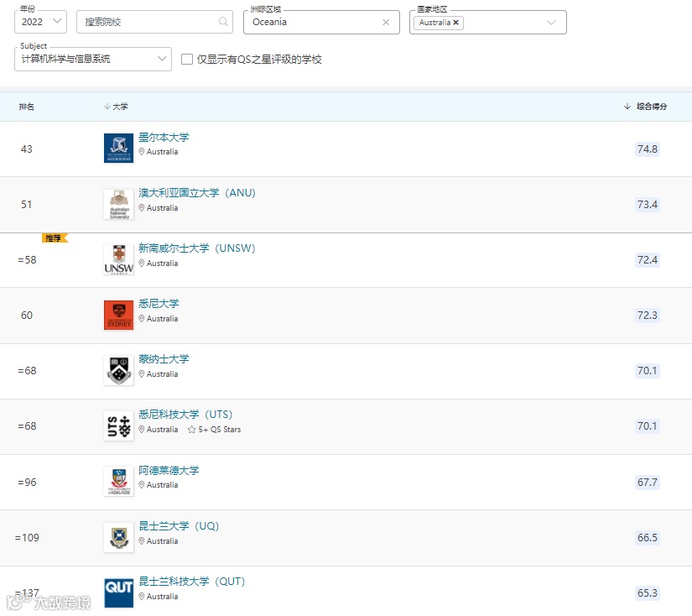The height and width of the screenshot is (616, 692).
Task: Sort by the 综合得分 column header
Action: [645, 107]
